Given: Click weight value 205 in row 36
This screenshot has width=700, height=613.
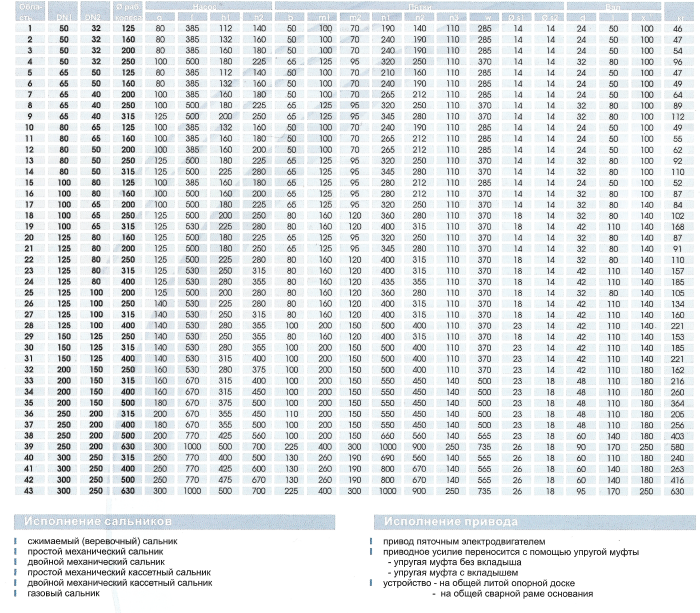Looking at the screenshot, I should coord(678,414).
